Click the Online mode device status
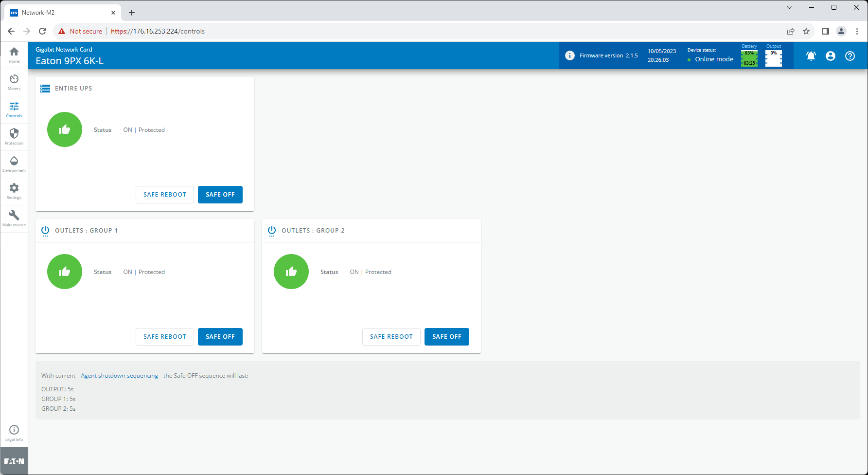This screenshot has width=868, height=475. (710, 59)
